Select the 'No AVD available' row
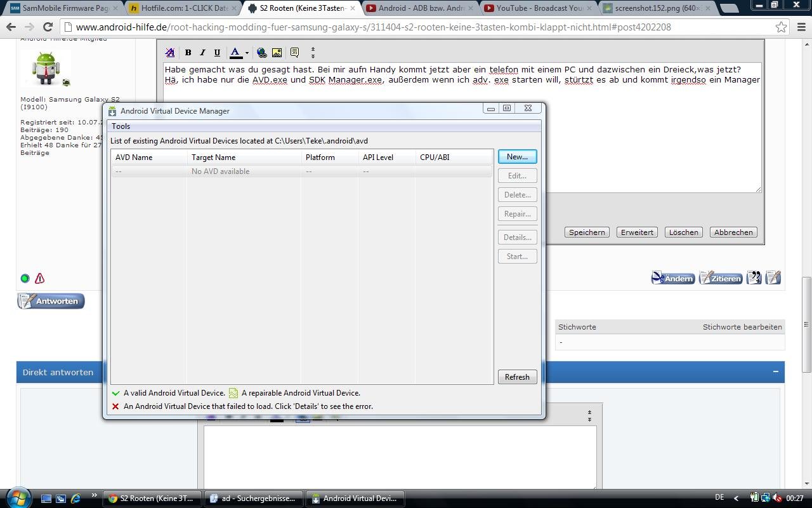The width and height of the screenshot is (812, 508). coord(302,171)
